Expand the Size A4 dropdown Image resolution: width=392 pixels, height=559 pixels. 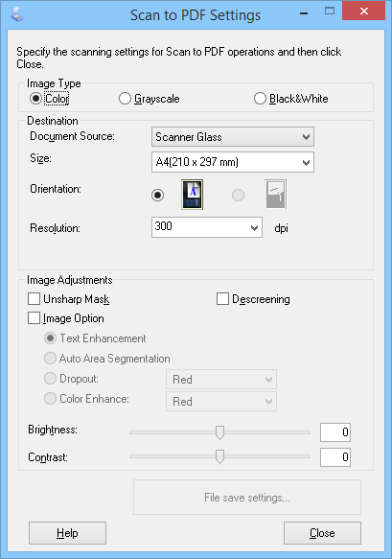pos(233,162)
